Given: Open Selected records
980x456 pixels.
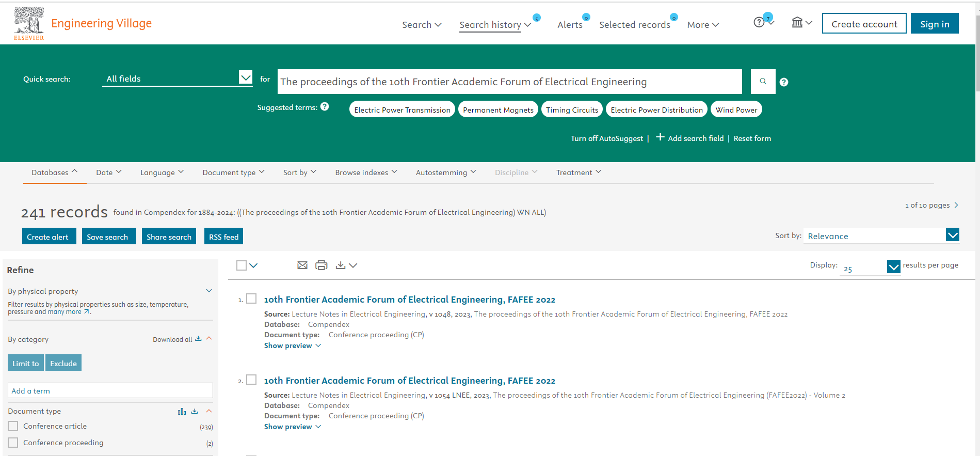Looking at the screenshot, I should 635,24.
